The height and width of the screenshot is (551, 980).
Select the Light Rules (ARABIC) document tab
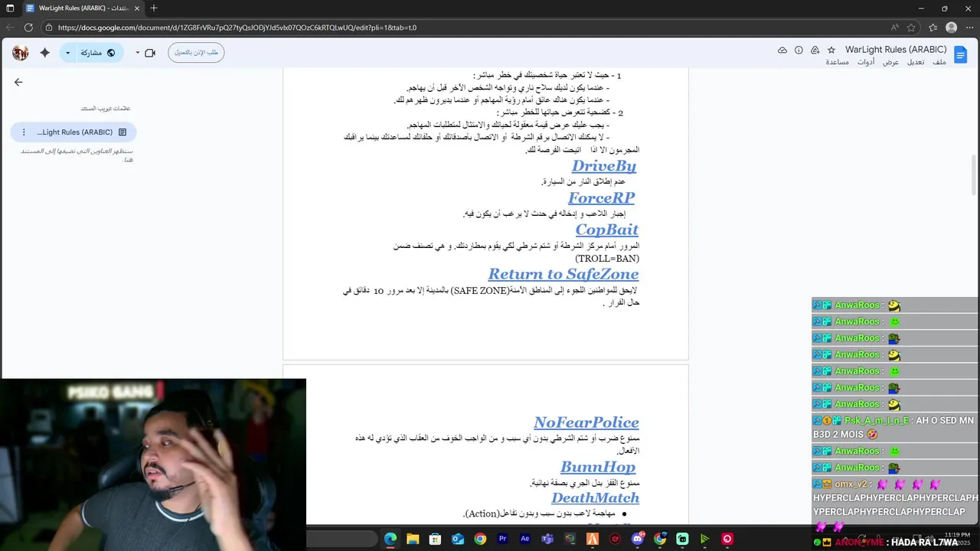click(75, 132)
